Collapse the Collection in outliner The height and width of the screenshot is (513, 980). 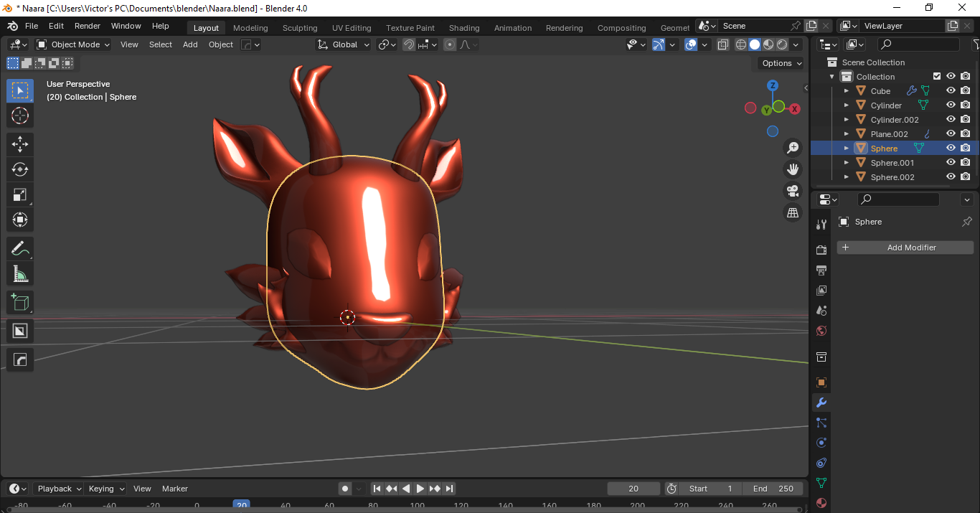coord(832,76)
